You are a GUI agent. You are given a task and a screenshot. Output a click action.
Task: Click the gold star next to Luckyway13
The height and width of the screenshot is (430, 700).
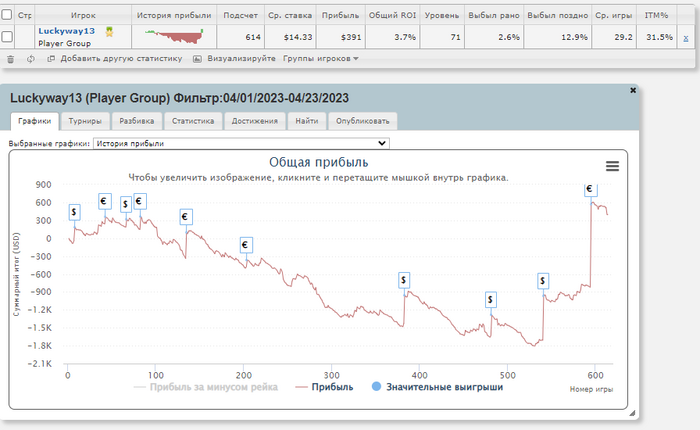click(x=109, y=31)
